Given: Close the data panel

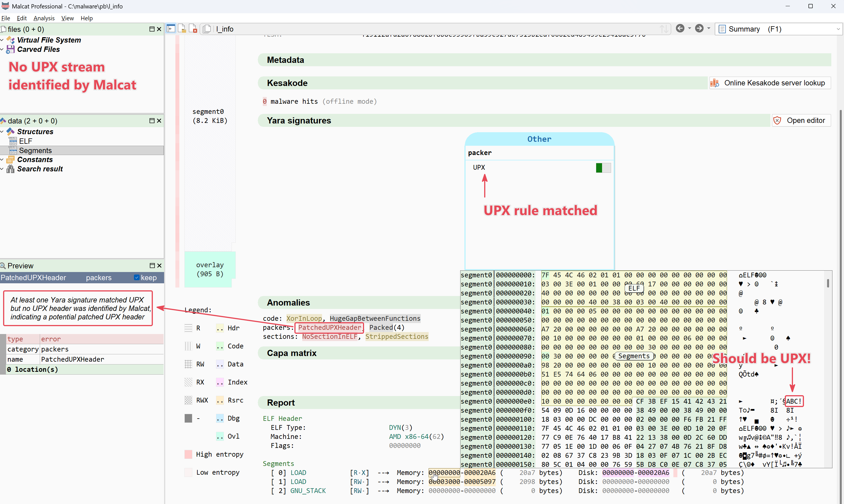Looking at the screenshot, I should [159, 121].
